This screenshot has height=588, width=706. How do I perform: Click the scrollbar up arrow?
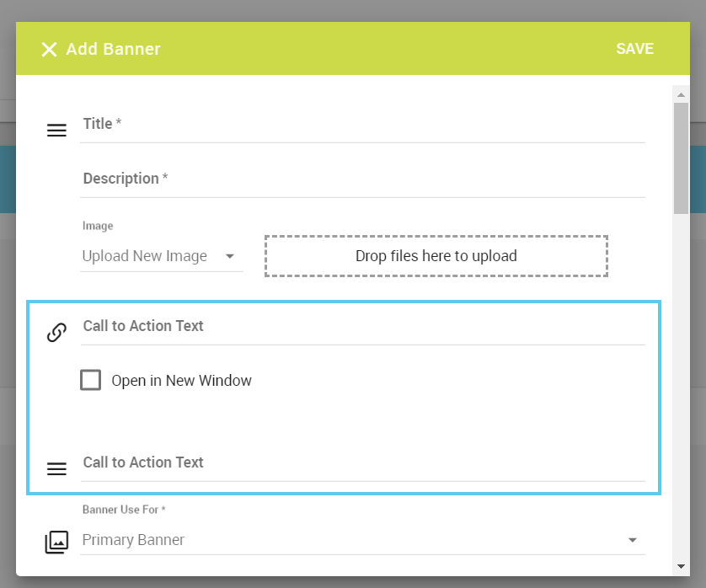pyautogui.click(x=681, y=94)
